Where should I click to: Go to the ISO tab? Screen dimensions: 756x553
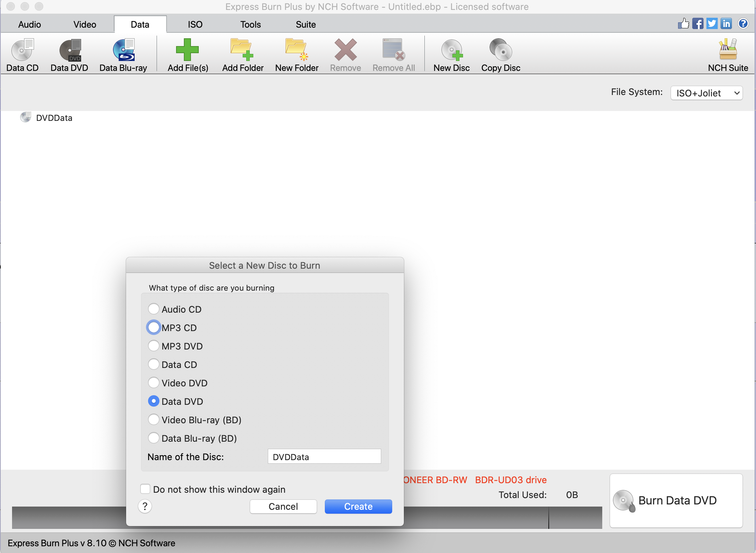tap(195, 24)
